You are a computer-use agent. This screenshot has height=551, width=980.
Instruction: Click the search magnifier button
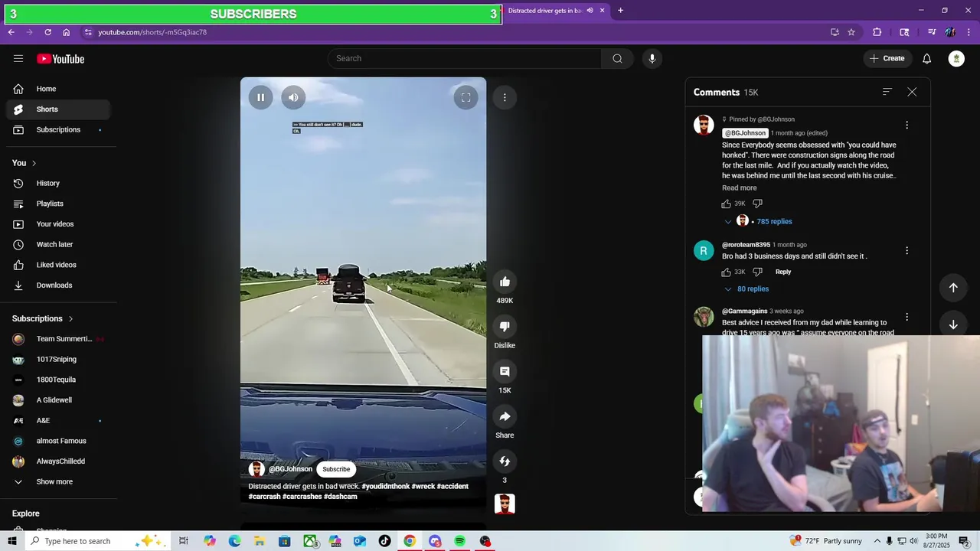click(x=617, y=58)
